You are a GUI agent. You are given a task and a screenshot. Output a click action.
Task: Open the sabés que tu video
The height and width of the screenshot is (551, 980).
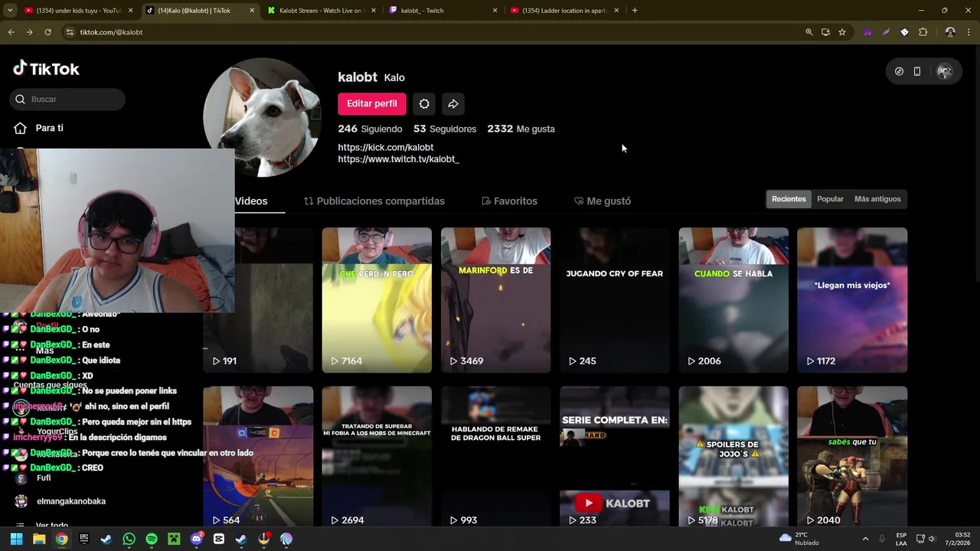pos(852,456)
